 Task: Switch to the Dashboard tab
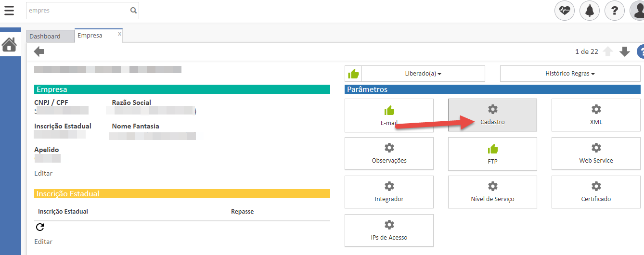tap(45, 36)
